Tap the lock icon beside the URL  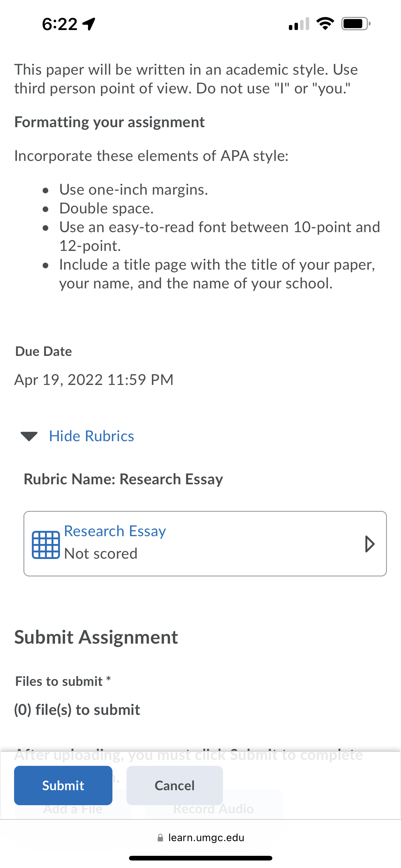[161, 838]
